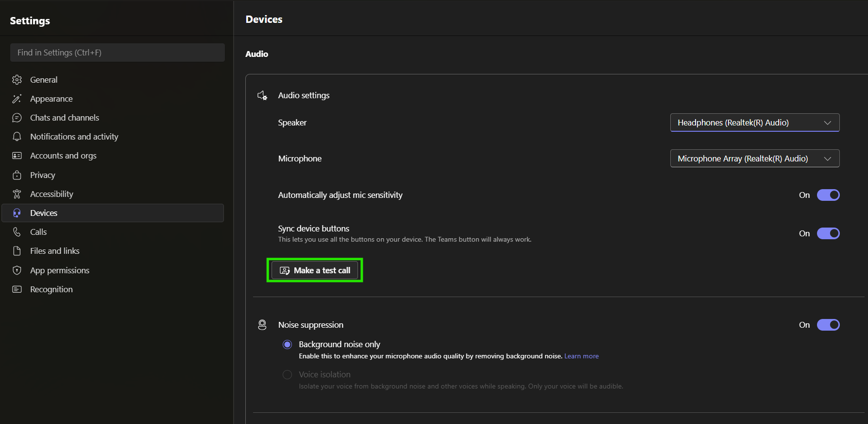Viewport: 868px width, 424px height.
Task: Select the Background noise only radio button
Action: (288, 344)
